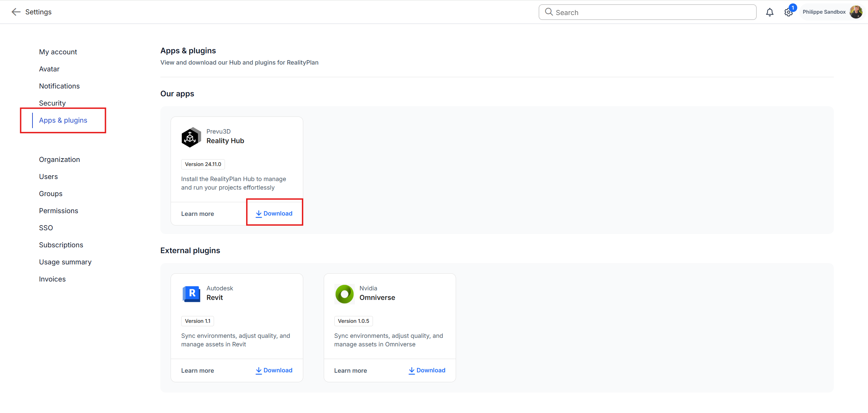Open the Security settings section

pos(52,103)
